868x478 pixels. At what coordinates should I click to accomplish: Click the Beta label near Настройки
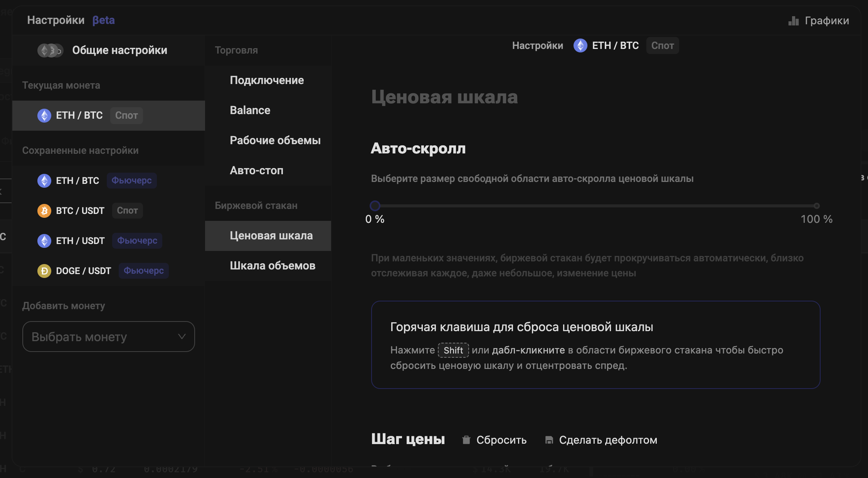104,20
